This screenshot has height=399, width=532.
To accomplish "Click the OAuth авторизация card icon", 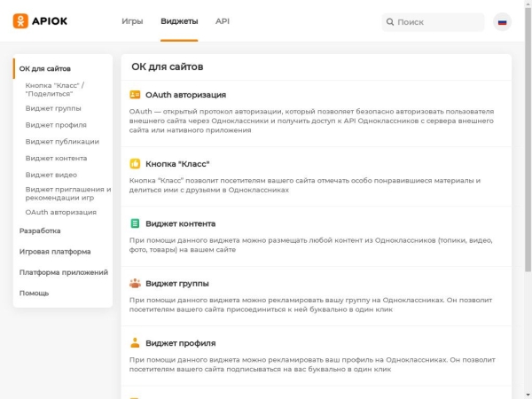I will (x=135, y=95).
